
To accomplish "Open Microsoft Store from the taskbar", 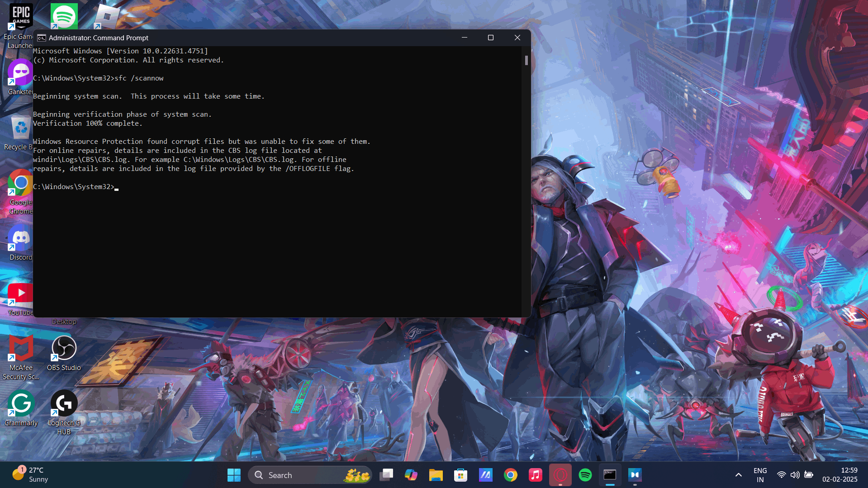I will (x=461, y=475).
